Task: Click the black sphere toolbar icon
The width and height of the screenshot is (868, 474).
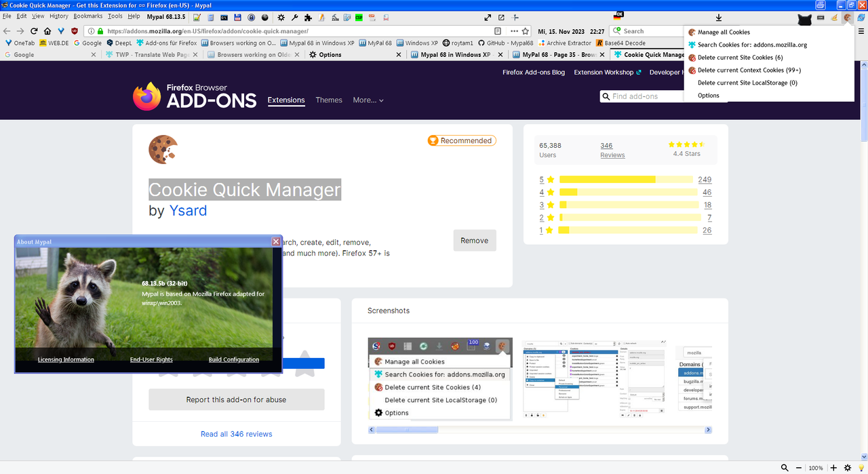Action: (x=265, y=18)
